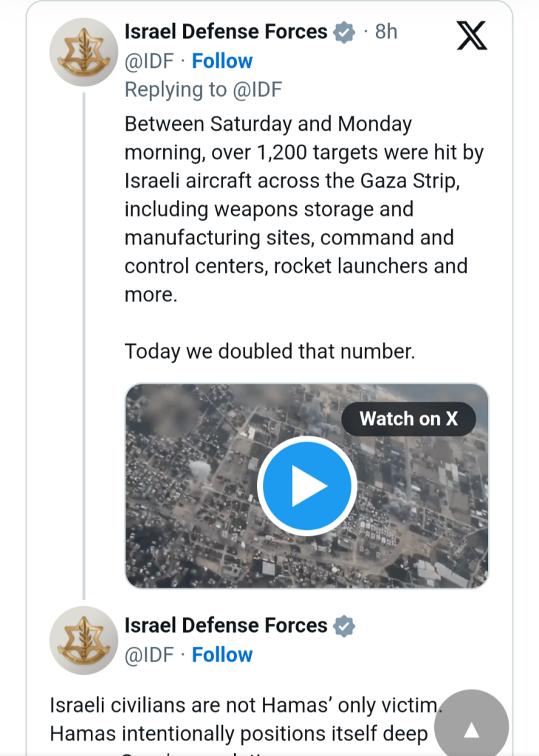Click verified badge beside first Israel Defense Forces
The height and width of the screenshot is (756, 539).
coord(344,32)
